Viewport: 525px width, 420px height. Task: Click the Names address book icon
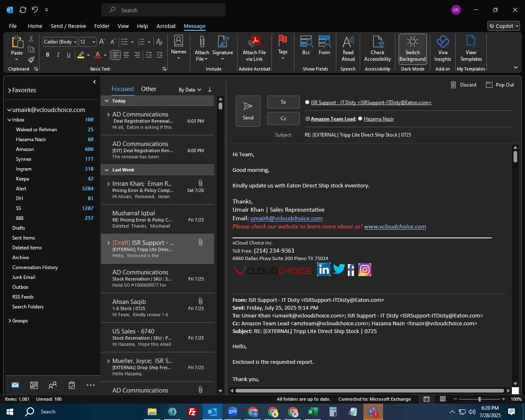178,41
